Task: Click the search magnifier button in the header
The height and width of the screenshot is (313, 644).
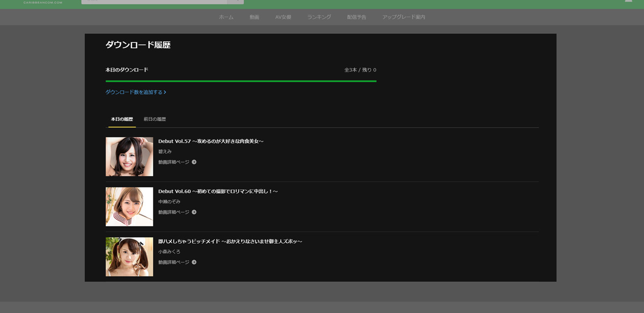Action: click(x=236, y=1)
